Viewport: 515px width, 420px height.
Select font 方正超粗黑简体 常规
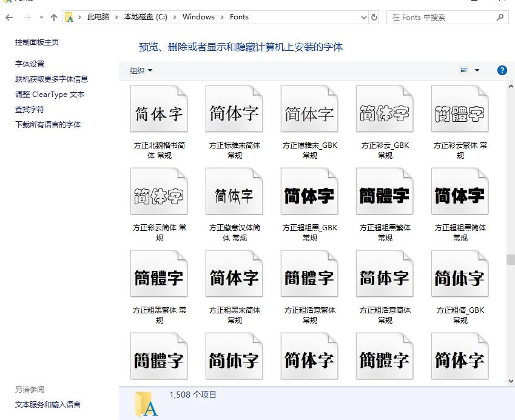460,205
